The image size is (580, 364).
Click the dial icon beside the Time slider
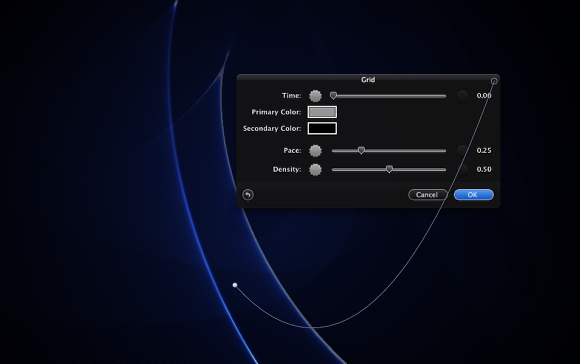[315, 96]
